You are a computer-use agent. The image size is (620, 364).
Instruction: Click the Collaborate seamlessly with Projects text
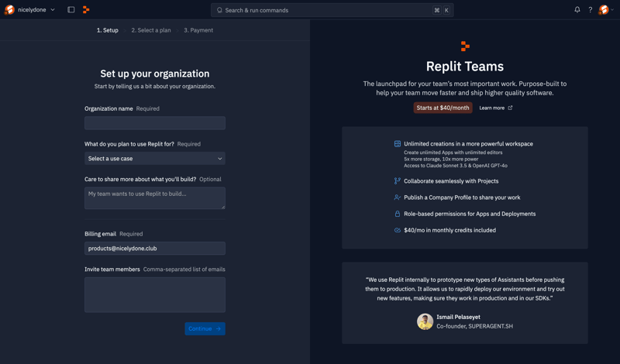451,181
